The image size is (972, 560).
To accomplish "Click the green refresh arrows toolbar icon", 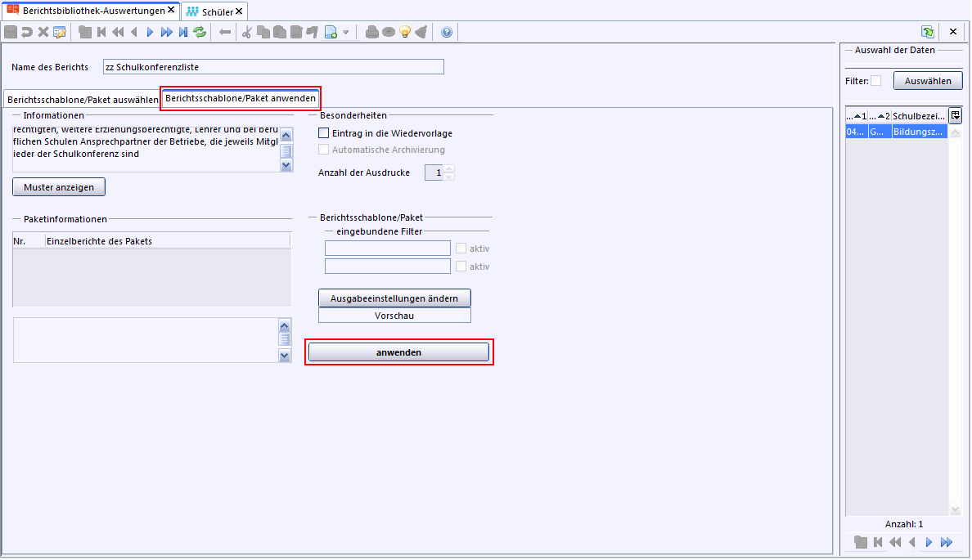I will [200, 33].
